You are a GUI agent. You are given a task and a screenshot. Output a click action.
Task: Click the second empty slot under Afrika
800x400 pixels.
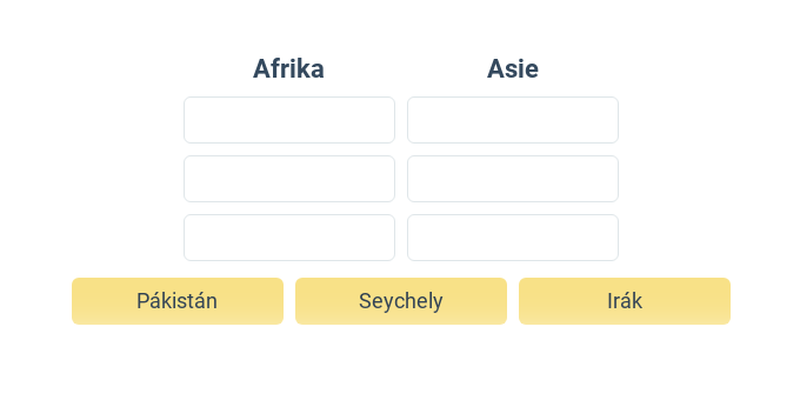click(289, 179)
